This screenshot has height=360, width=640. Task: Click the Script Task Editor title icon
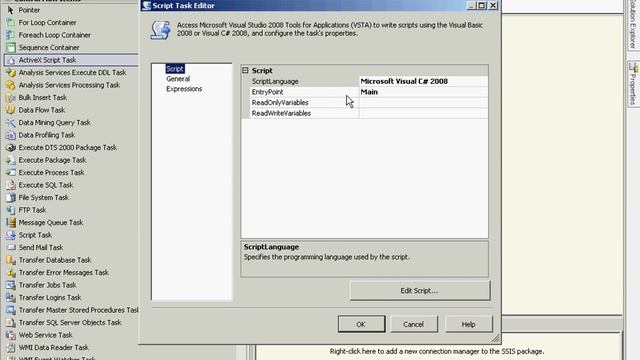[x=147, y=5]
